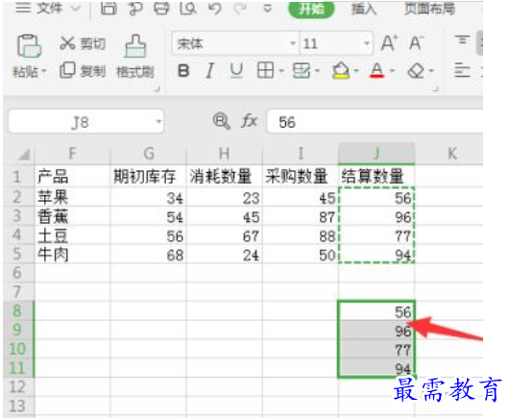Image resolution: width=510 pixels, height=420 pixels.
Task: Open the 粘贴 dropdown arrow
Action: coord(43,71)
